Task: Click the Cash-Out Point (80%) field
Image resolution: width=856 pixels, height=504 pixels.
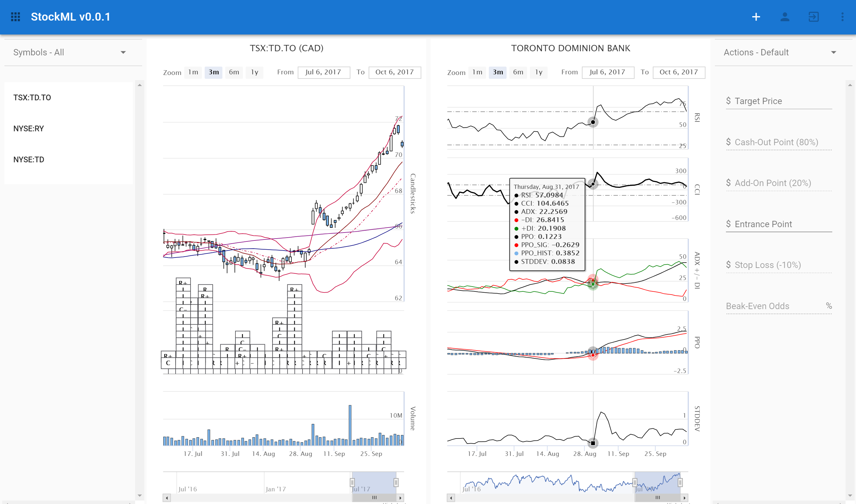Action: coord(779,142)
